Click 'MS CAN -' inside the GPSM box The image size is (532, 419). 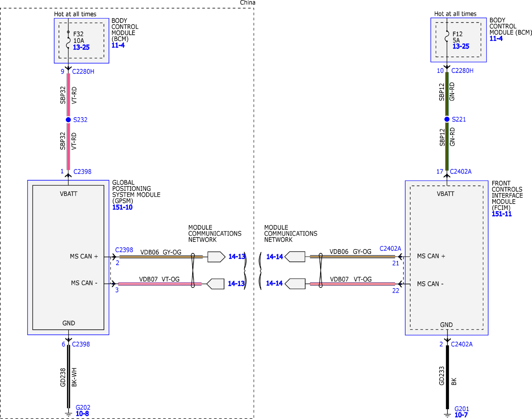[84, 283]
